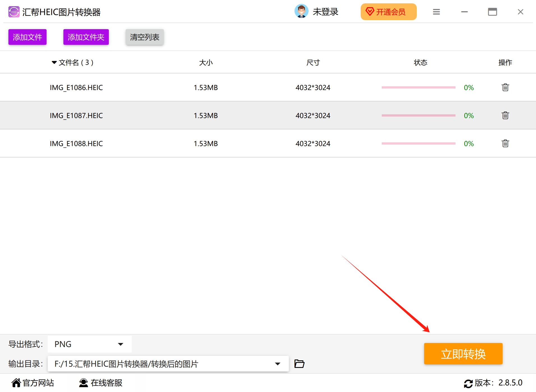Open output folder browse icon
The height and width of the screenshot is (392, 536).
pos(299,364)
